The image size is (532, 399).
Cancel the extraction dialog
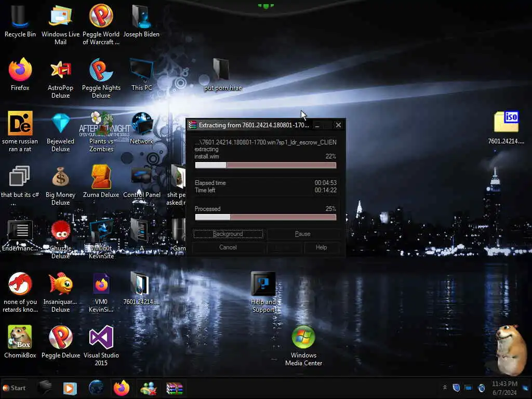228,247
